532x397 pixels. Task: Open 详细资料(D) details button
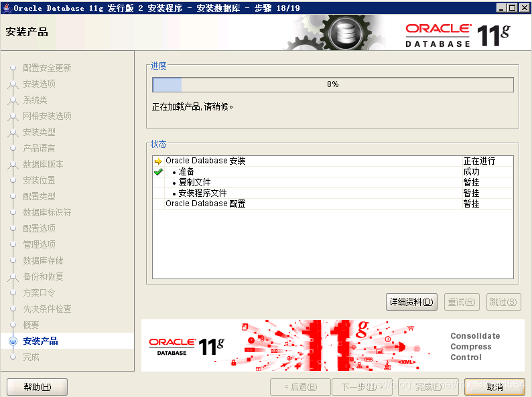[x=411, y=302]
